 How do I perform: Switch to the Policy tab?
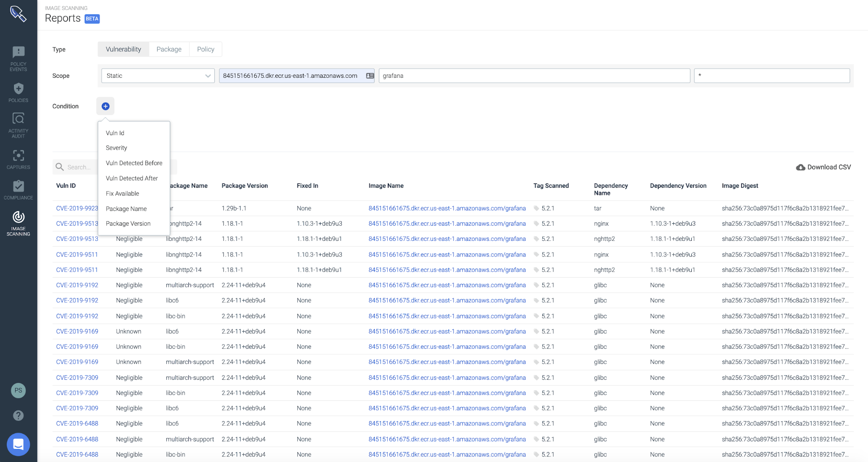tap(205, 49)
